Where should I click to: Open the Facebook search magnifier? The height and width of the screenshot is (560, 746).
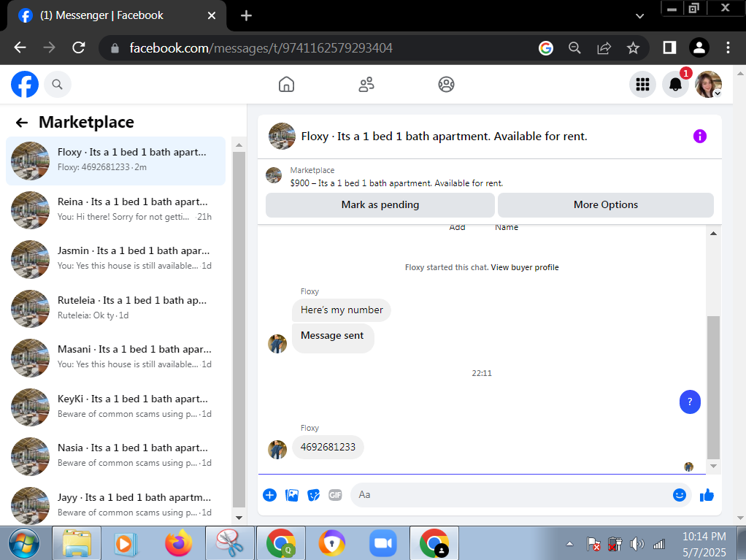click(x=58, y=84)
